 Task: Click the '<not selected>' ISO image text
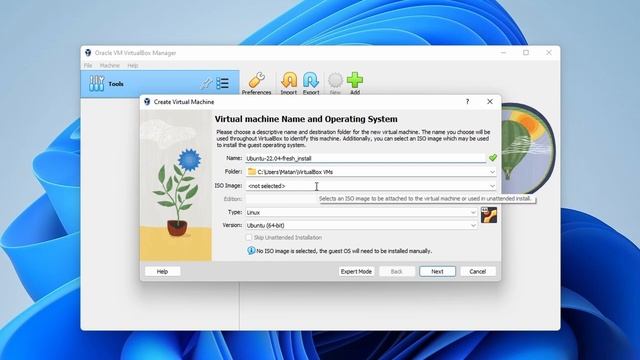click(x=267, y=186)
